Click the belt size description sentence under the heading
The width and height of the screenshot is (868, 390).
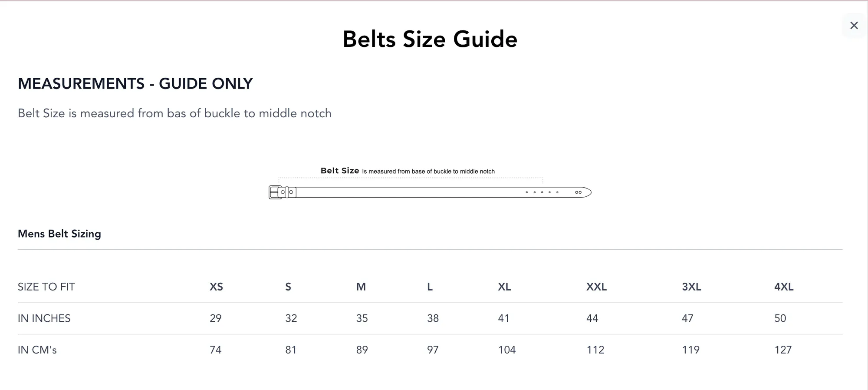click(x=174, y=113)
